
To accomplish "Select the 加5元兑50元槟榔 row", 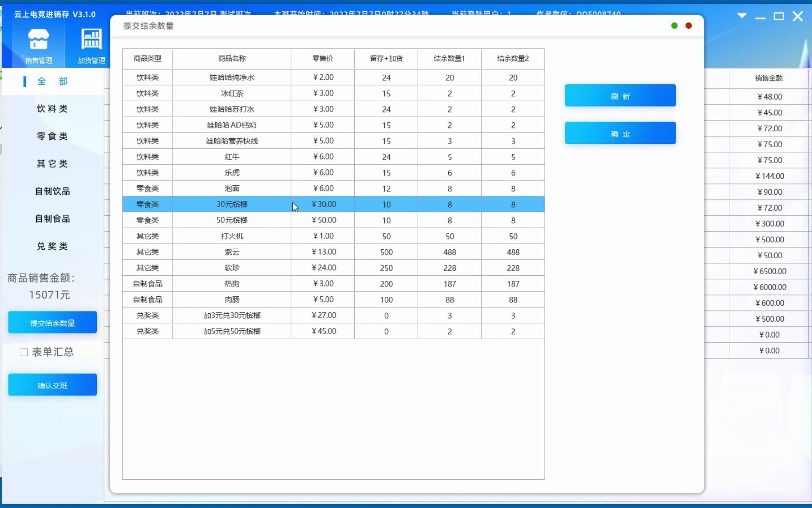I will tap(334, 332).
